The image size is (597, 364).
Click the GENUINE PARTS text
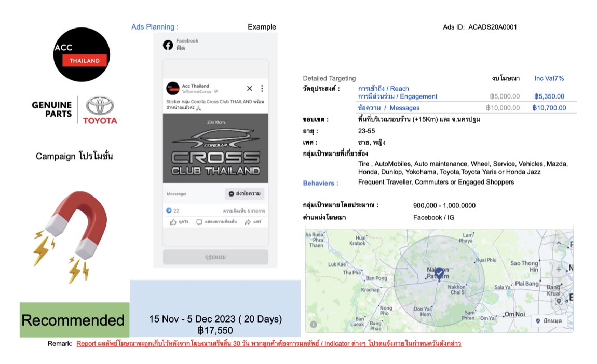pyautogui.click(x=52, y=109)
